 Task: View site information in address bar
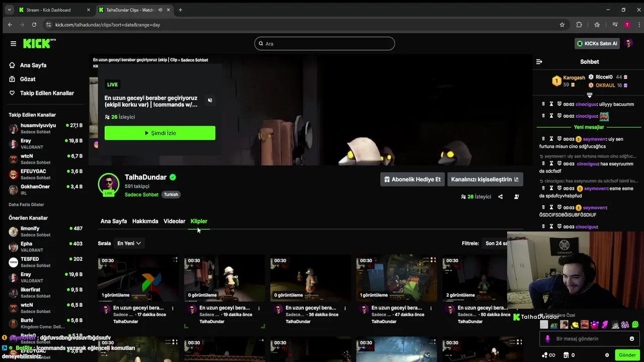[48, 25]
